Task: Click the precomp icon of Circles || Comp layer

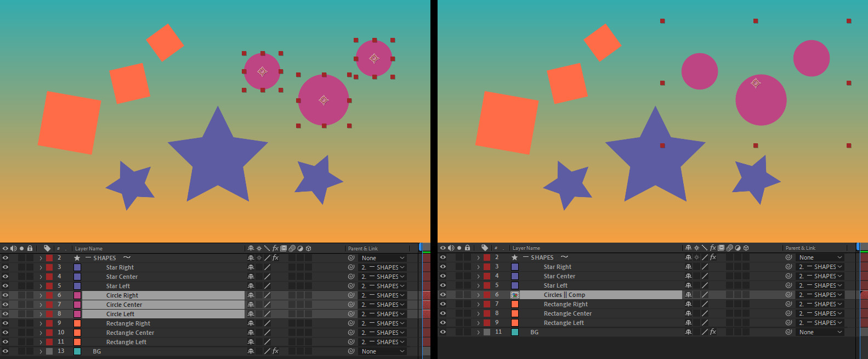Action: click(x=515, y=295)
